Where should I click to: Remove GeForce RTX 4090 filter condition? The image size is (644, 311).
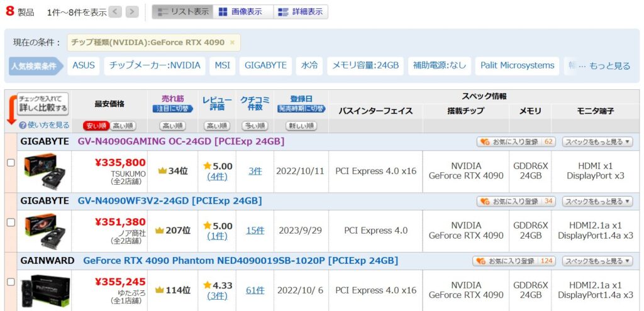click(232, 42)
